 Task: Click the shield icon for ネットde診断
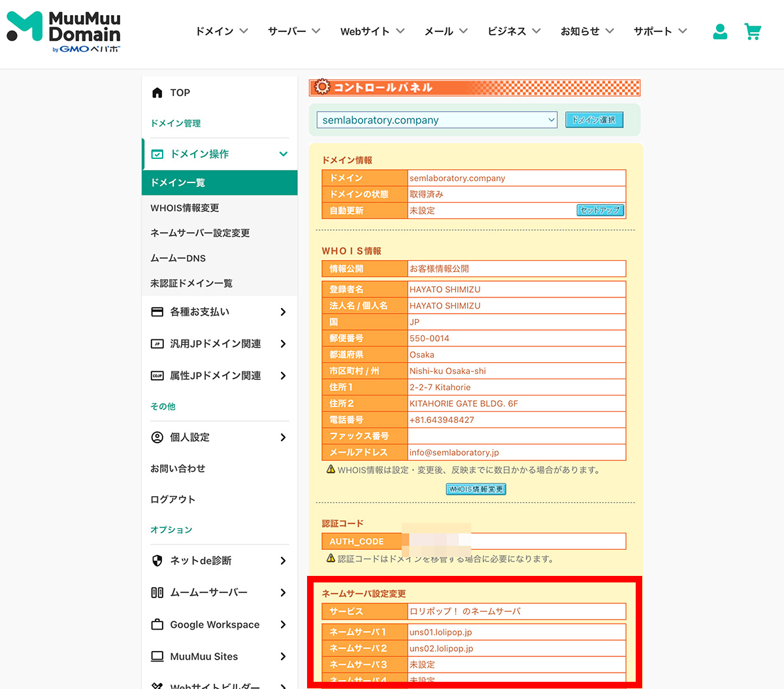[157, 561]
